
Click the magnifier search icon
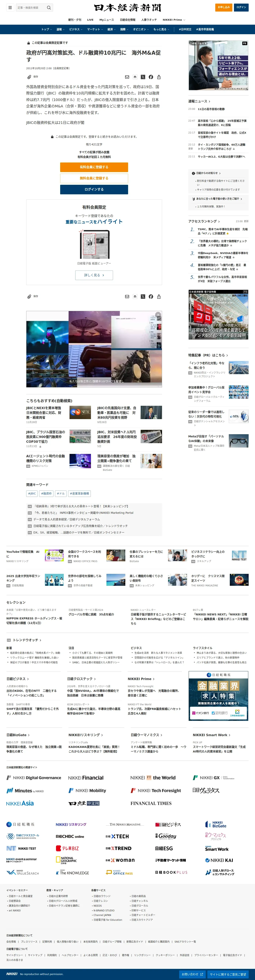[x=49, y=8]
